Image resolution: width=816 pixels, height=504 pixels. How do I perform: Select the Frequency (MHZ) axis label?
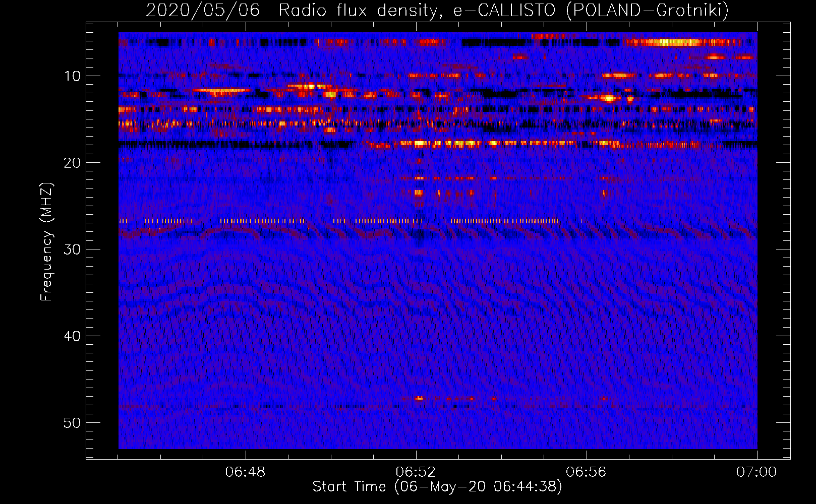pos(46,241)
